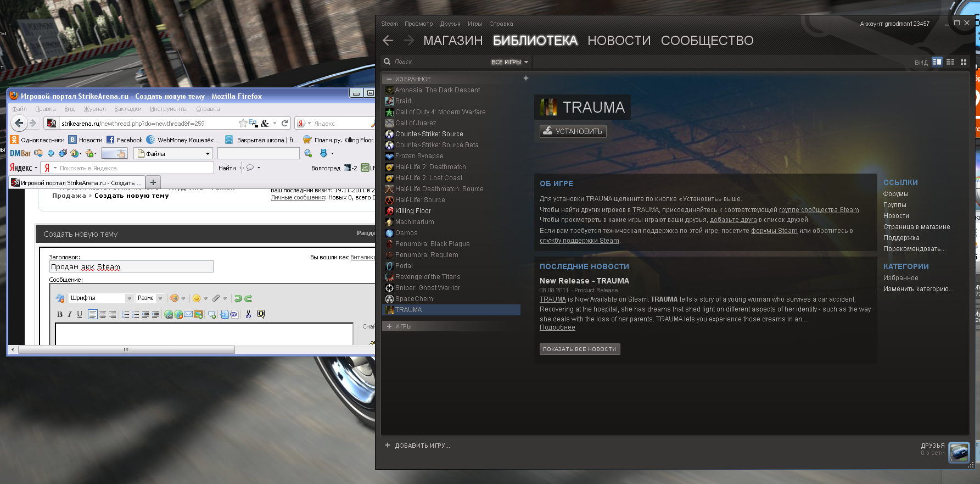Click Underline button in post editor
The width and height of the screenshot is (980, 484).
[80, 314]
